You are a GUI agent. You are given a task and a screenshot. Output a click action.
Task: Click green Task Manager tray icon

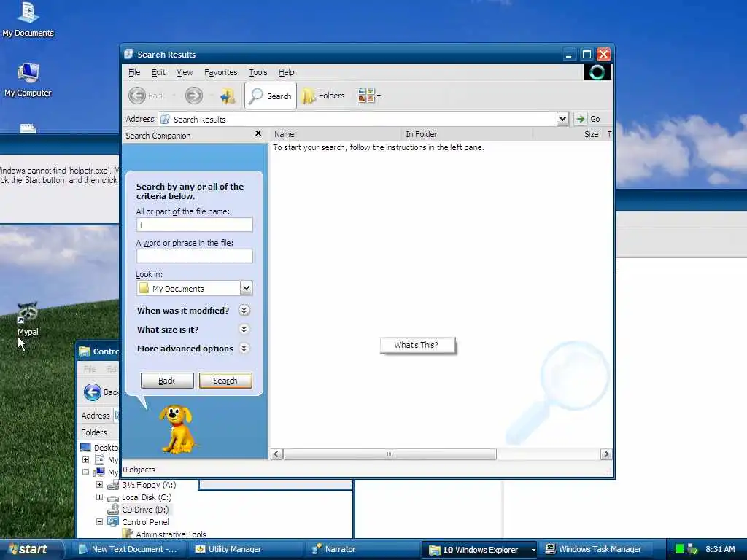[x=680, y=550]
